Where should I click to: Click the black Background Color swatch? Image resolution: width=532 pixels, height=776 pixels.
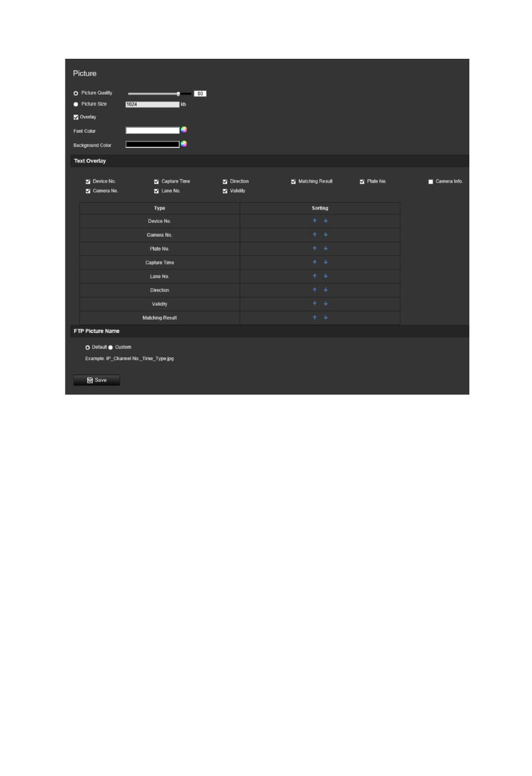(152, 144)
